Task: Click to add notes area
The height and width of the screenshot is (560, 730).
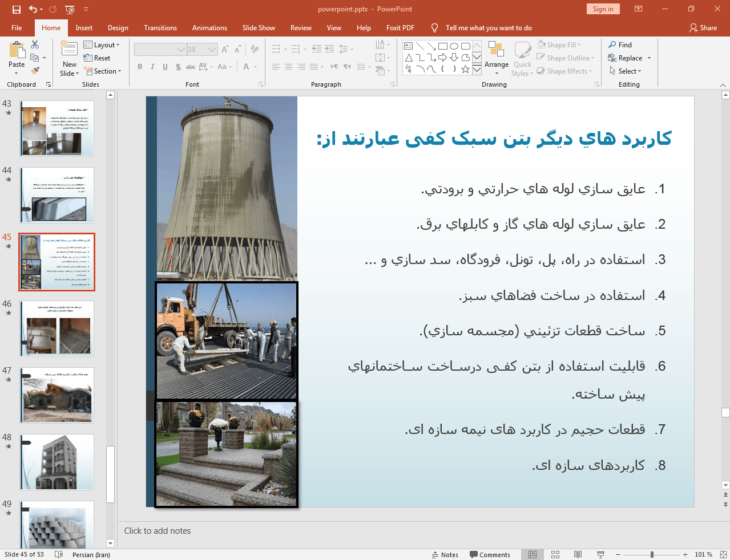Action: pos(158,531)
